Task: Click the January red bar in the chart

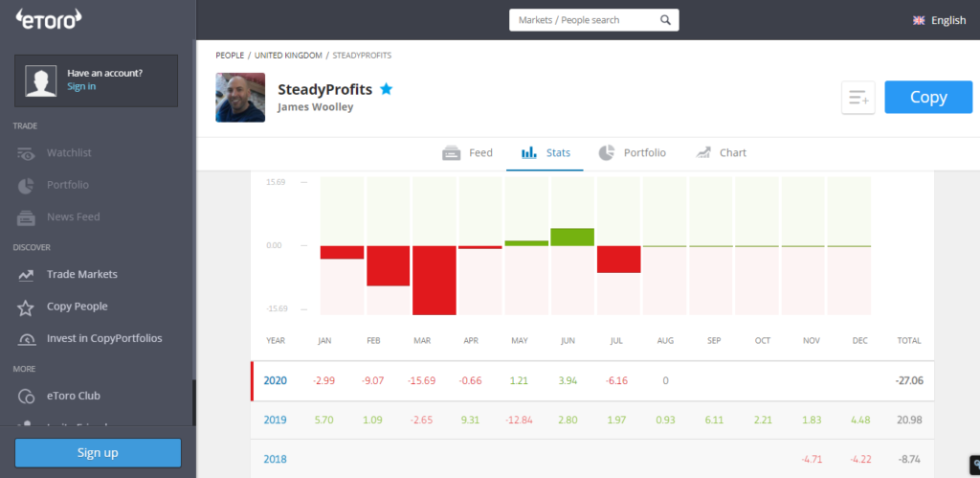Action: (x=342, y=252)
